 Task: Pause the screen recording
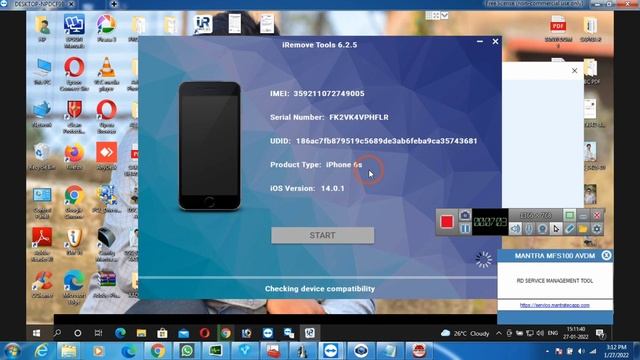pos(465,229)
